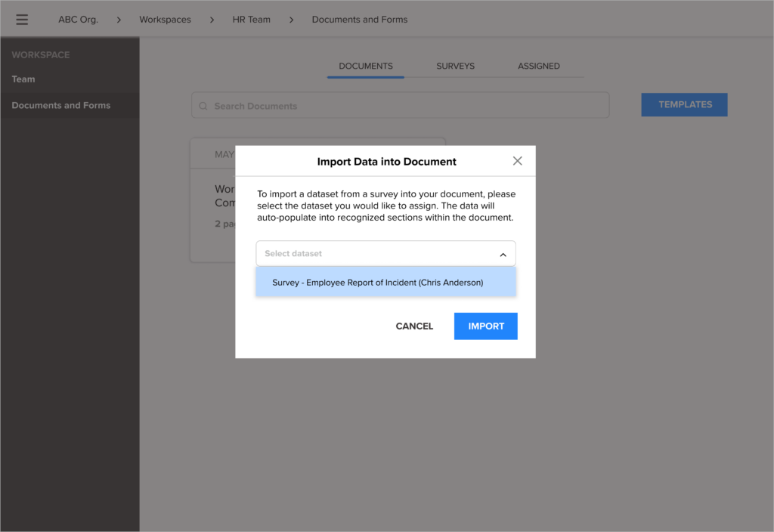
Task: Navigate to Team in the sidebar
Action: (23, 79)
